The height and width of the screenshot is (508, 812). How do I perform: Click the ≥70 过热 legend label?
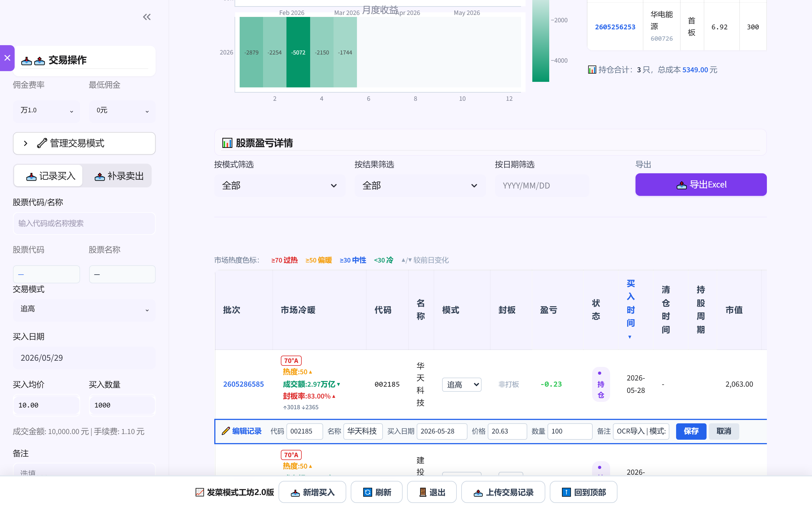pyautogui.click(x=284, y=260)
